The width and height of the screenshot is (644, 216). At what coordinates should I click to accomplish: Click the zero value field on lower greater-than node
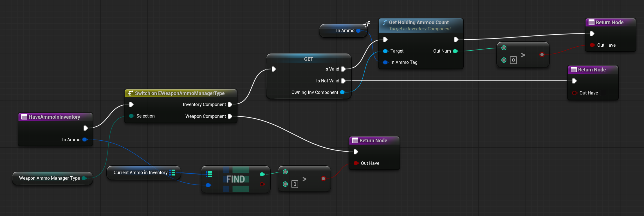coord(295,184)
